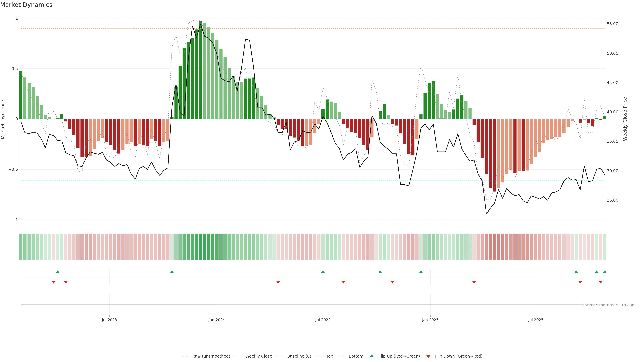Click the 55.00 weekly close price label

pos(612,24)
